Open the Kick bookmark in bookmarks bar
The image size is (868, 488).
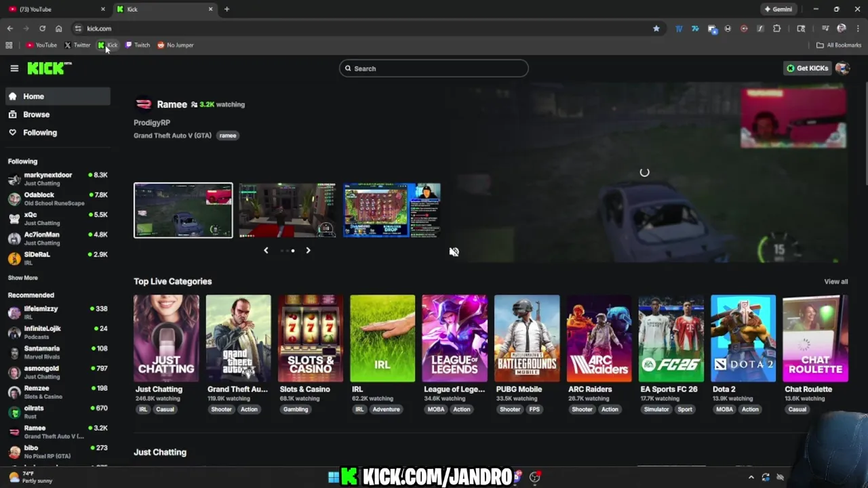point(108,45)
